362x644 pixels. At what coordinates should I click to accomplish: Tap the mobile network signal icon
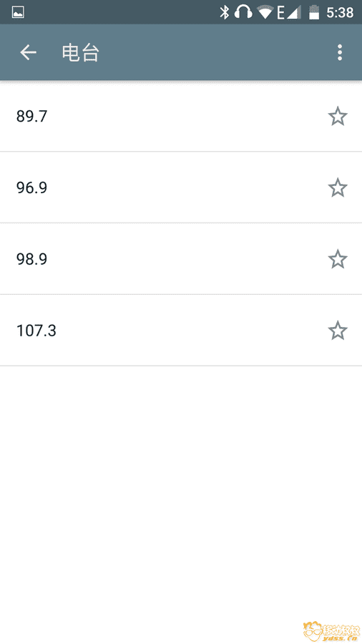(x=289, y=12)
